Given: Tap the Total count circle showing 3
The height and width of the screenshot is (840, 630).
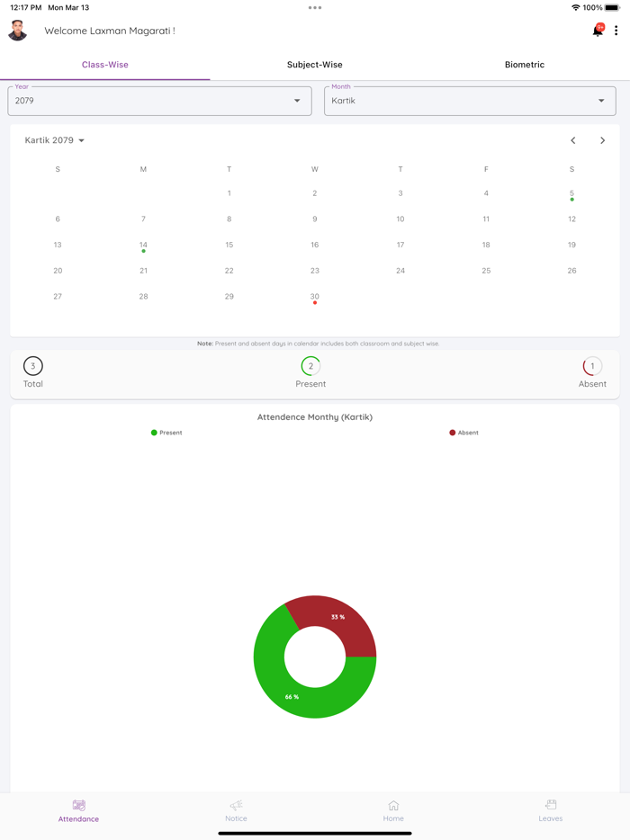Looking at the screenshot, I should 32,366.
